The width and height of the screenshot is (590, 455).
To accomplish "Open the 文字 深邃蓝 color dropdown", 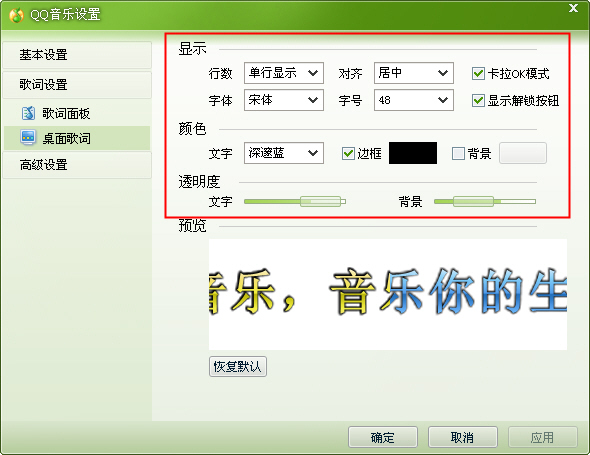I will [x=284, y=153].
